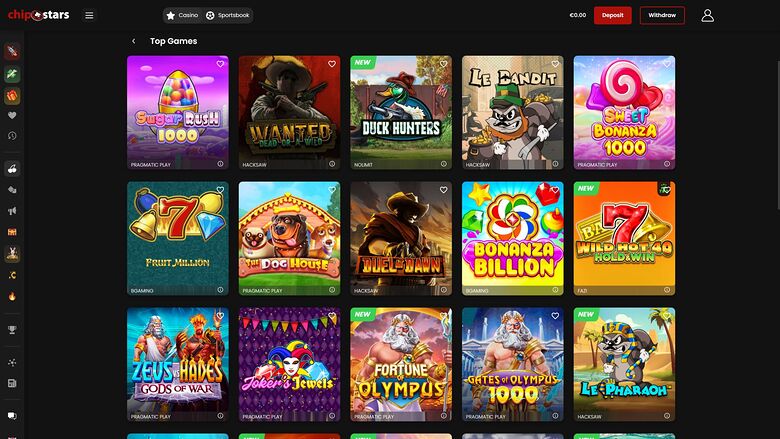The image size is (780, 439).
Task: Launch the Joker's Jewels game
Action: (x=290, y=364)
